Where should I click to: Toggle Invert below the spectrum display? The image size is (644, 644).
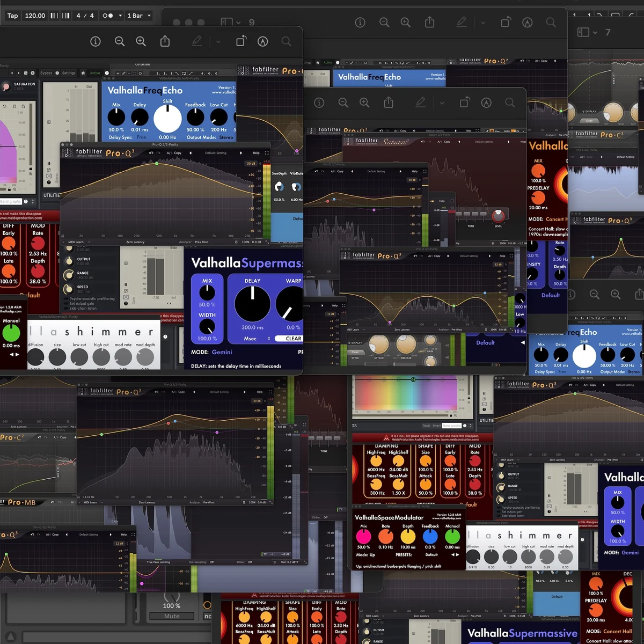pyautogui.click(x=437, y=426)
